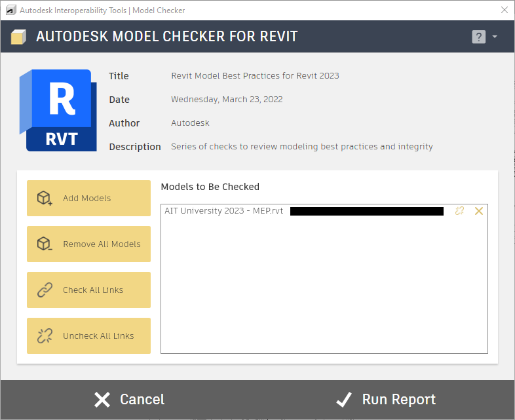The image size is (515, 420).
Task: Click the Remove All Models cube-minus icon
Action: 45,244
